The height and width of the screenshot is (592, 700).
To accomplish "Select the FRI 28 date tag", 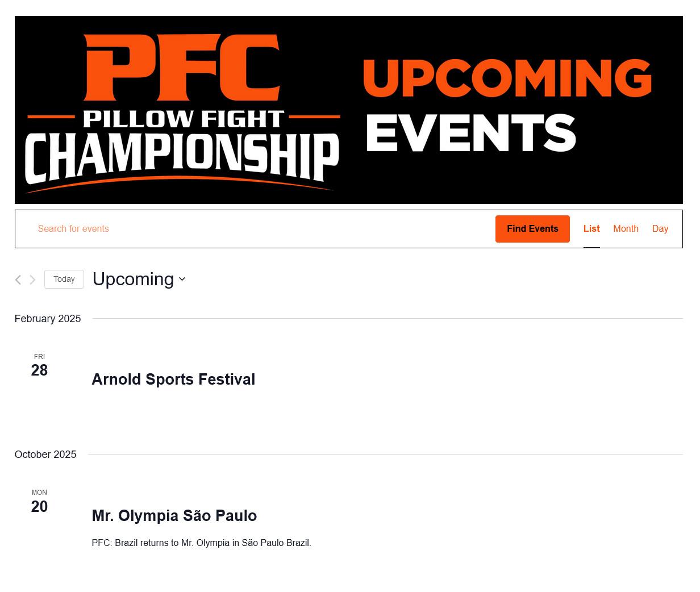I will coord(39,365).
